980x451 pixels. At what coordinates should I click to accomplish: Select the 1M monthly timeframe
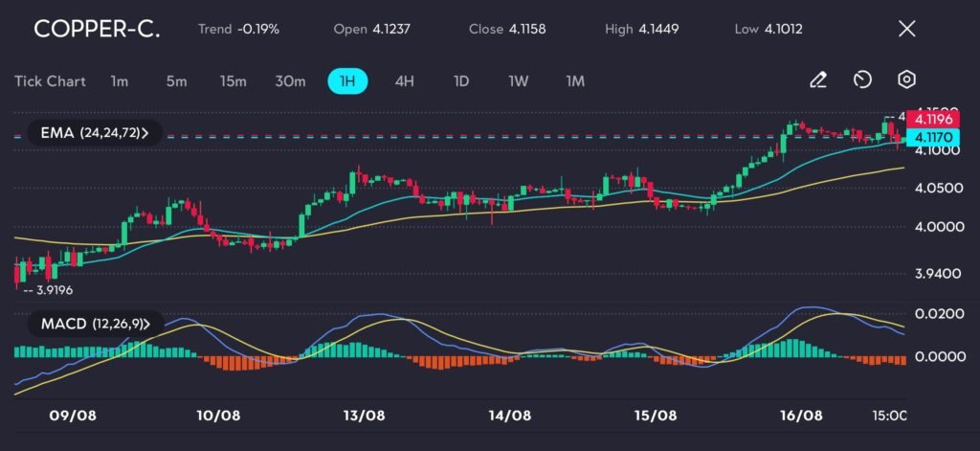[x=575, y=81]
